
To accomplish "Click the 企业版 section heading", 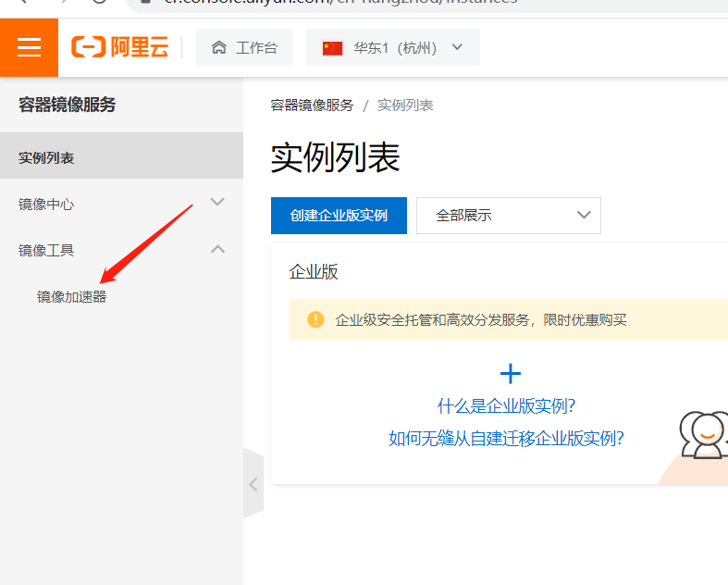I will coord(314,272).
